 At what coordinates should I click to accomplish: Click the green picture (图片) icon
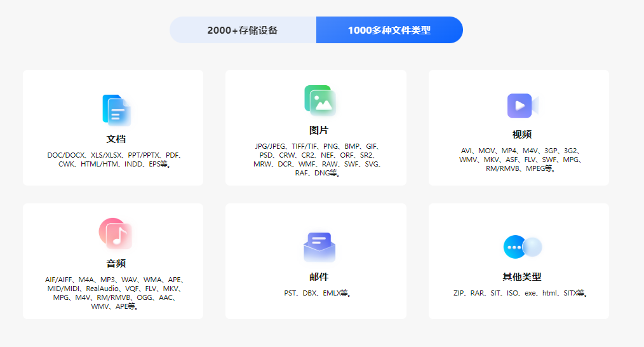320,100
